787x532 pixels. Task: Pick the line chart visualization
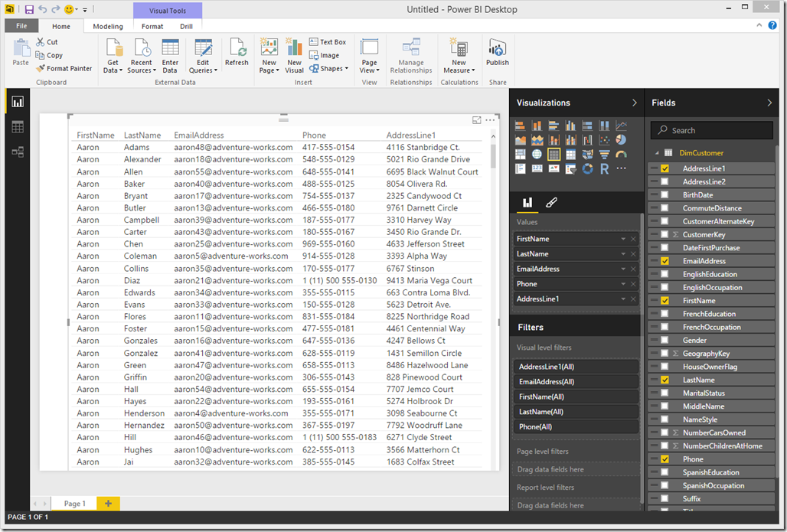(622, 126)
